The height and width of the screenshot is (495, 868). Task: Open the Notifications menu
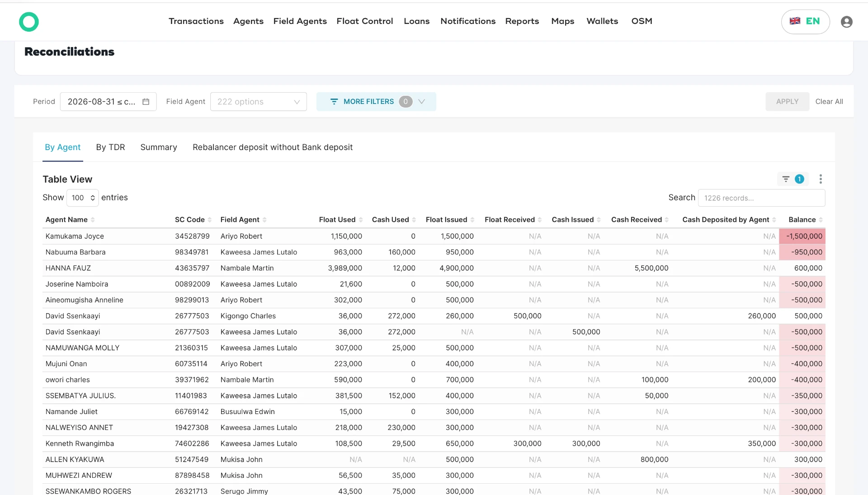click(468, 21)
